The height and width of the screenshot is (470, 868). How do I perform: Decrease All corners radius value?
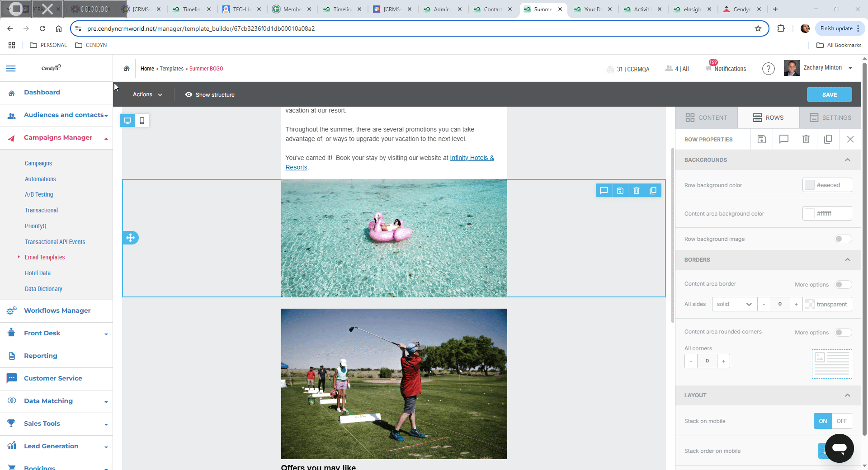point(691,361)
